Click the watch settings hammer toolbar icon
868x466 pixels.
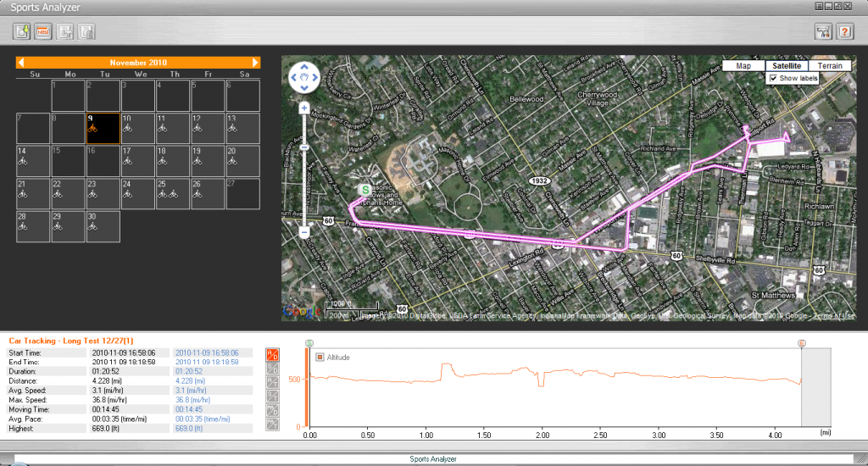click(x=64, y=31)
